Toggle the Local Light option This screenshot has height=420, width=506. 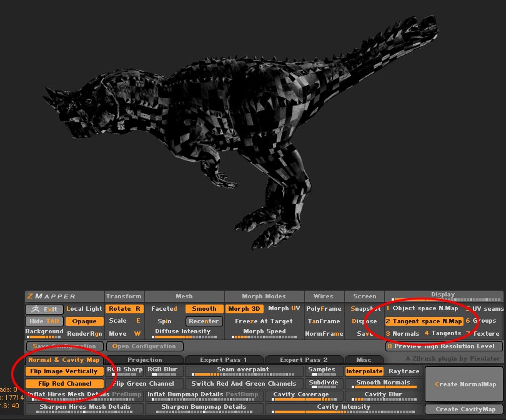pos(84,309)
